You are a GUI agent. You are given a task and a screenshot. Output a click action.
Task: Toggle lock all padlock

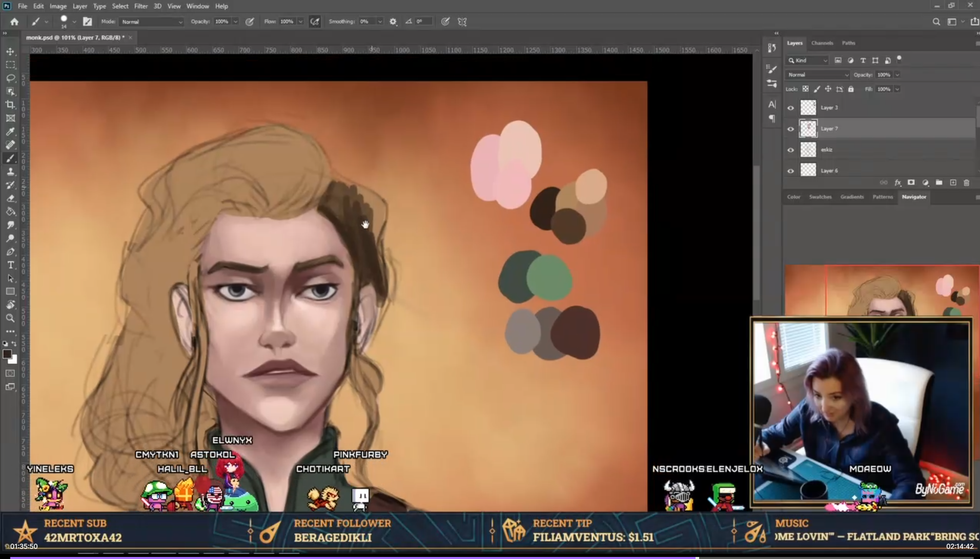pos(851,89)
